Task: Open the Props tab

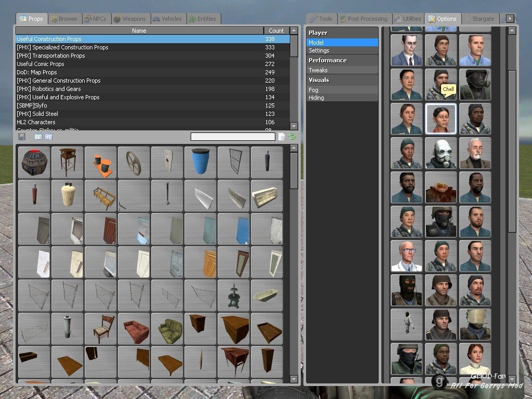Action: coord(31,19)
